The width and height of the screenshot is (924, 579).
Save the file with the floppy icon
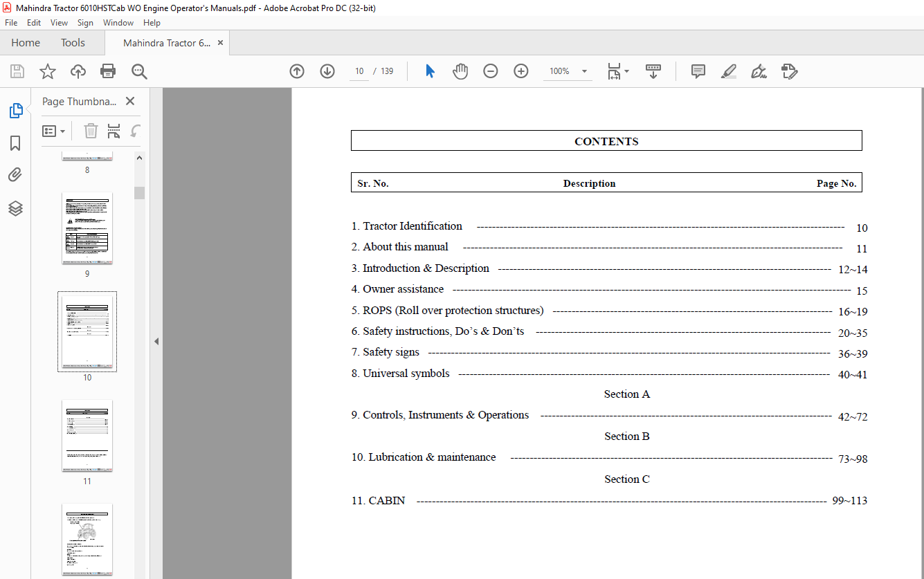click(x=17, y=71)
